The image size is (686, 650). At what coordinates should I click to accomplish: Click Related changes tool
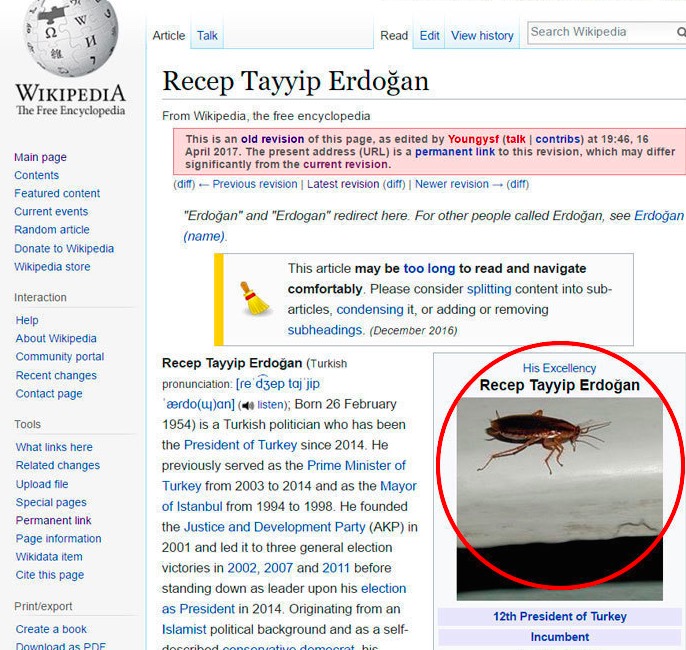click(x=57, y=465)
